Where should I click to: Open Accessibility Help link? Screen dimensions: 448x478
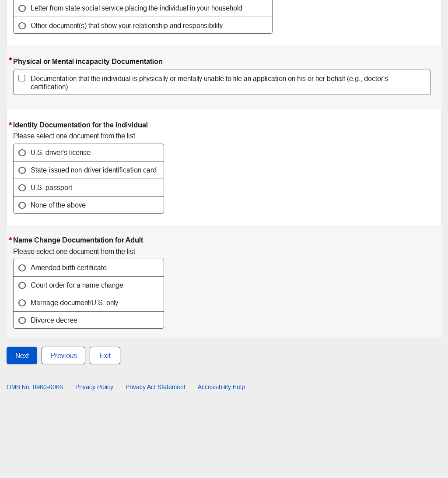tap(221, 387)
